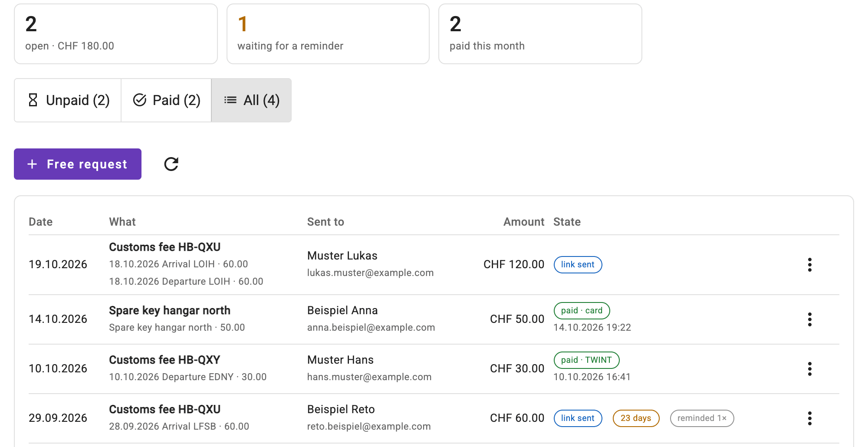Open the three-dot menu for Muster Lukas row
This screenshot has width=868, height=447.
(809, 265)
